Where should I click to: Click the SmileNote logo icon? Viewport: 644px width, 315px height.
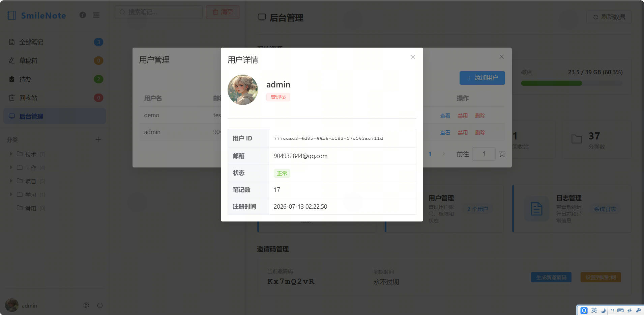(12, 15)
